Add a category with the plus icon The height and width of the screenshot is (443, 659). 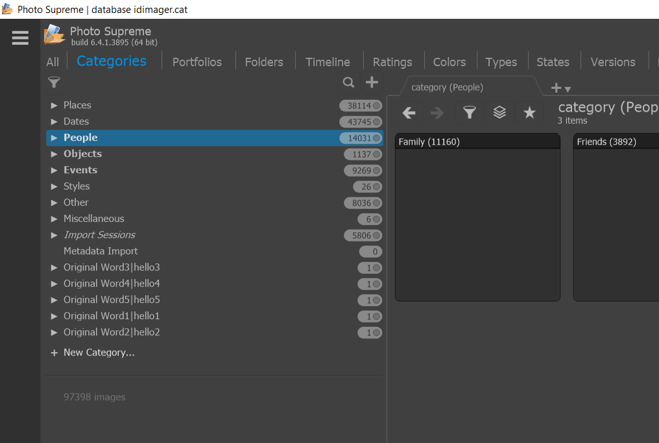[372, 82]
